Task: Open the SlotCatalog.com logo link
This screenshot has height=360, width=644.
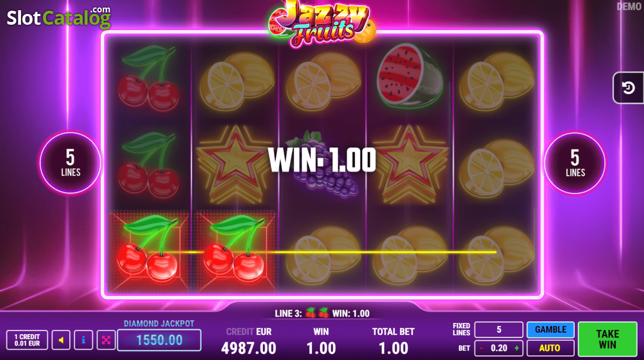Action: pyautogui.click(x=58, y=17)
